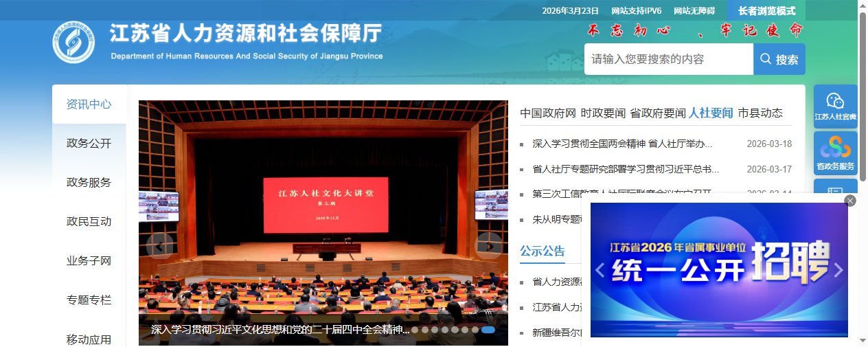
Task: Click the magnifier 搜索 button
Action: click(x=779, y=60)
